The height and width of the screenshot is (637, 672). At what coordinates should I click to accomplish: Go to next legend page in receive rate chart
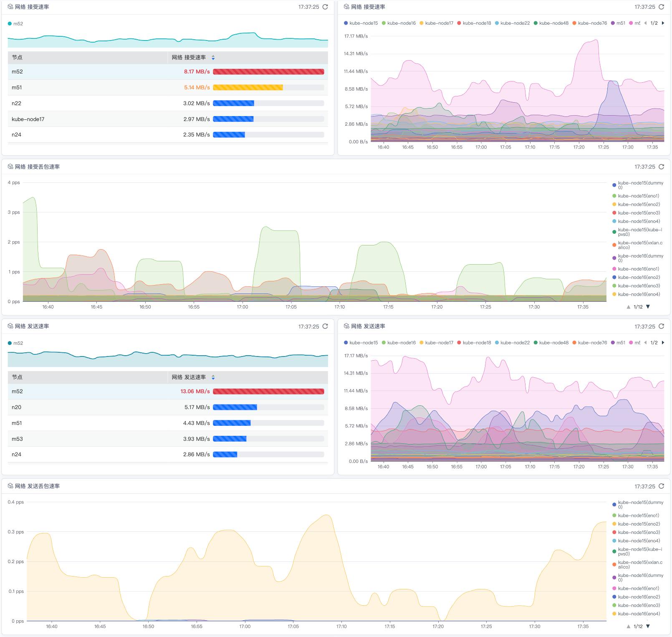[663, 23]
